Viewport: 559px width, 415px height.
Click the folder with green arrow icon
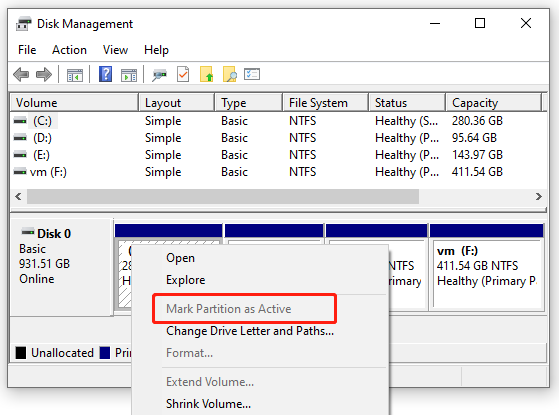point(206,74)
